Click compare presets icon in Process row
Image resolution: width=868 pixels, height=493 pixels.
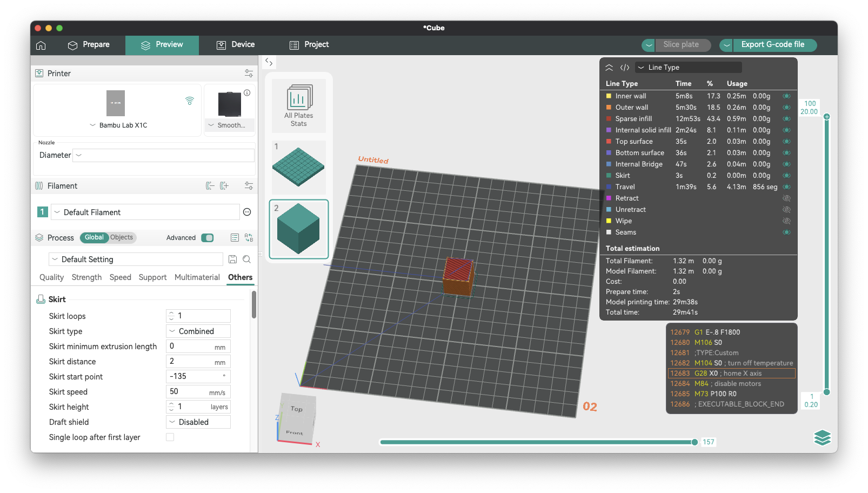(249, 238)
